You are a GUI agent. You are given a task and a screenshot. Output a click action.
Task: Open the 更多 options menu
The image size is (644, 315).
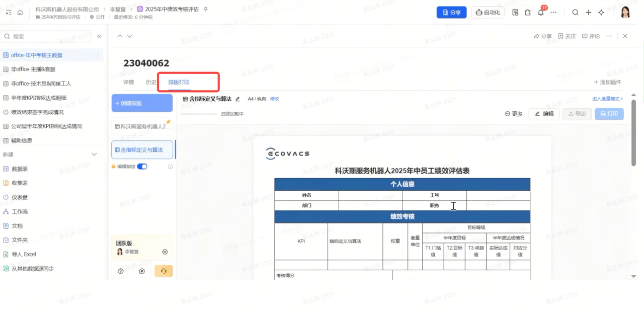click(x=514, y=114)
